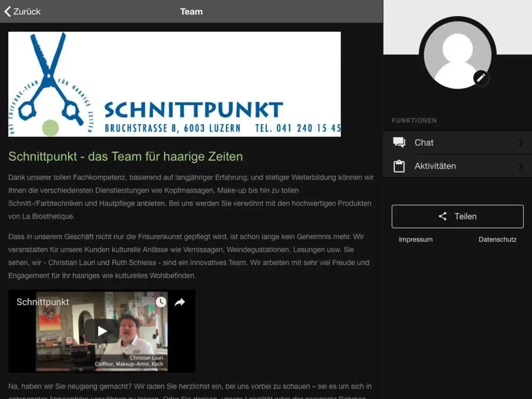Click the Schnittpunkt logo banner image

[x=174, y=84]
